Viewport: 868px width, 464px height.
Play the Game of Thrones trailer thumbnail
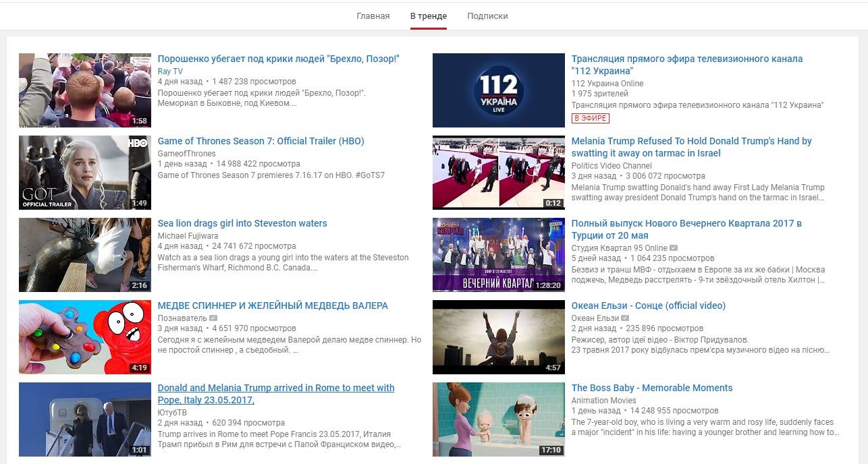(85, 173)
